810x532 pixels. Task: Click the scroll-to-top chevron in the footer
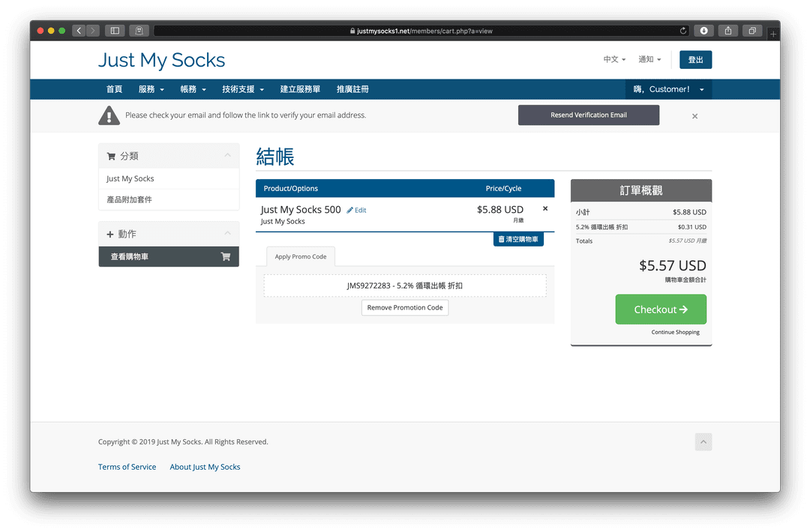coord(703,441)
